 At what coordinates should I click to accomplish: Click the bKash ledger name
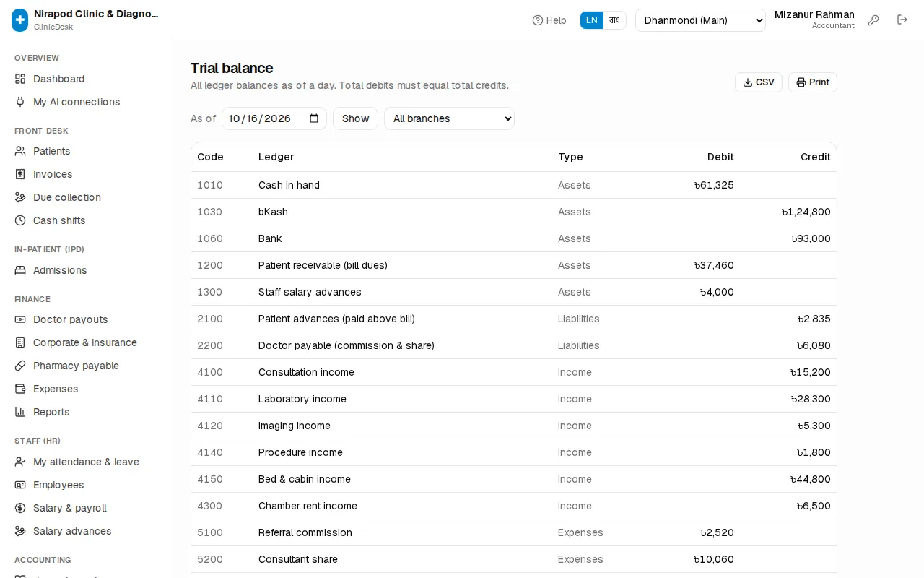(273, 212)
